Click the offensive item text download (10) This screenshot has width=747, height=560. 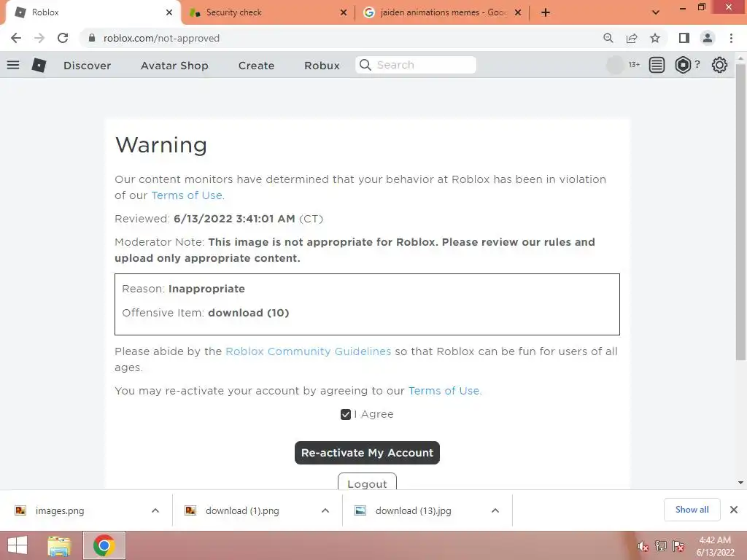(x=249, y=313)
